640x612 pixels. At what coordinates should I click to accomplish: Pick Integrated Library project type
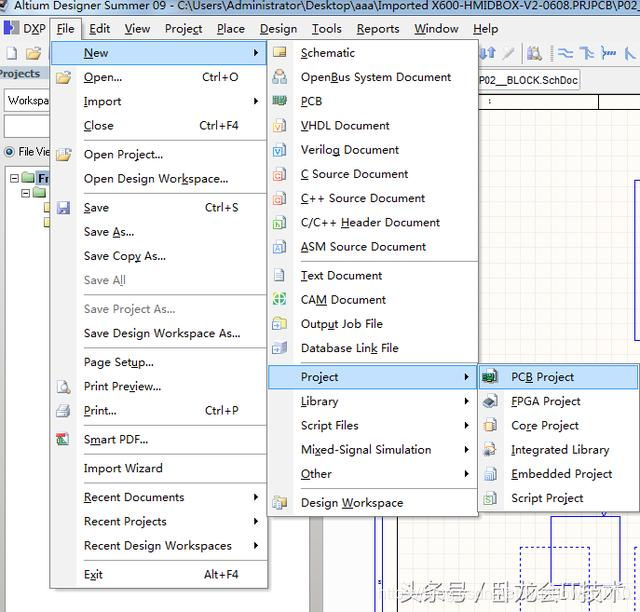pos(558,450)
